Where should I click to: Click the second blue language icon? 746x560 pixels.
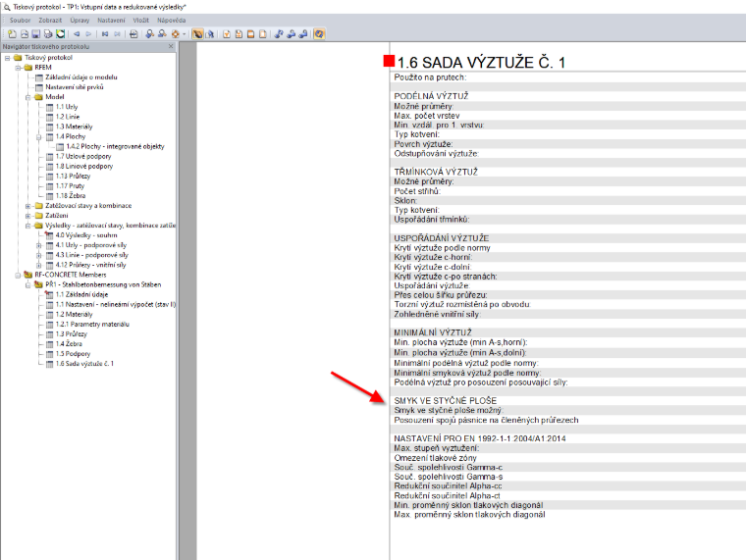tap(292, 33)
